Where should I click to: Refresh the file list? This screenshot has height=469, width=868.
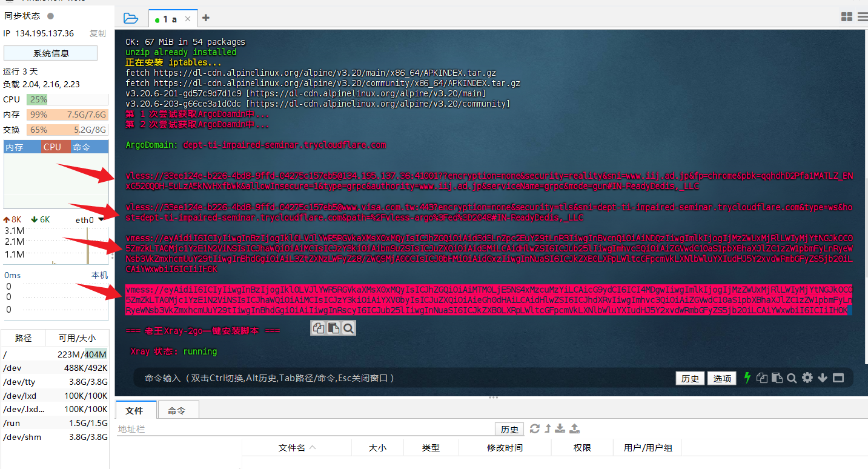pyautogui.click(x=535, y=428)
